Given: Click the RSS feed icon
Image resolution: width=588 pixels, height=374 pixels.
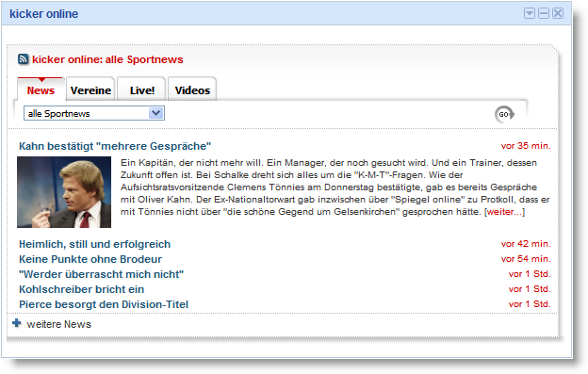Looking at the screenshot, I should tap(23, 59).
